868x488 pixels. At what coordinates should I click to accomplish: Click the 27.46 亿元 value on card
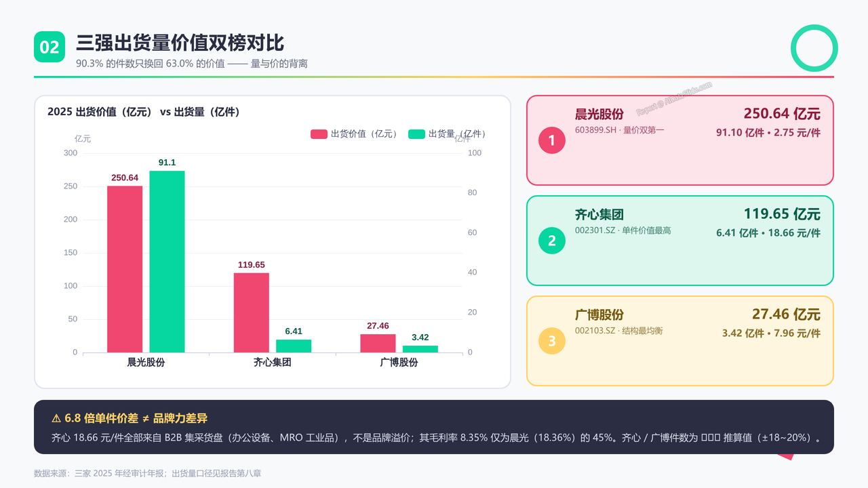[786, 314]
